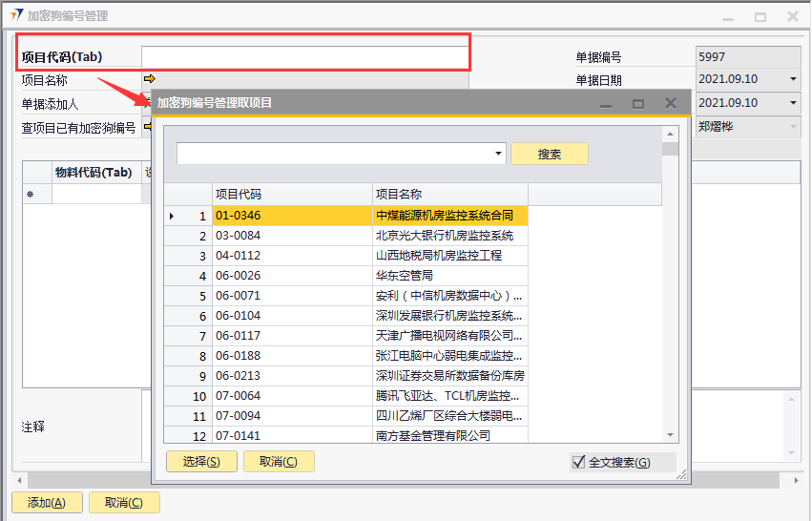
Task: Maximize the 加密狗编号管理取项目 dialog
Action: click(x=638, y=103)
